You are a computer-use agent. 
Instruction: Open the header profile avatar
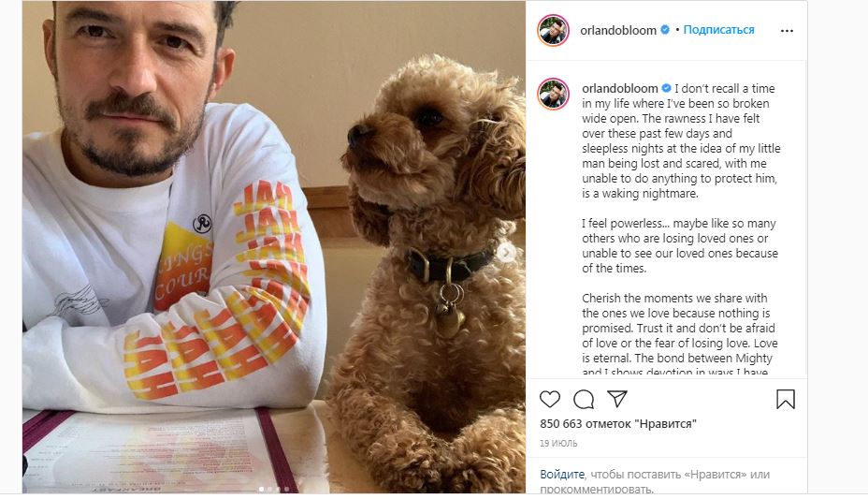pos(553,30)
